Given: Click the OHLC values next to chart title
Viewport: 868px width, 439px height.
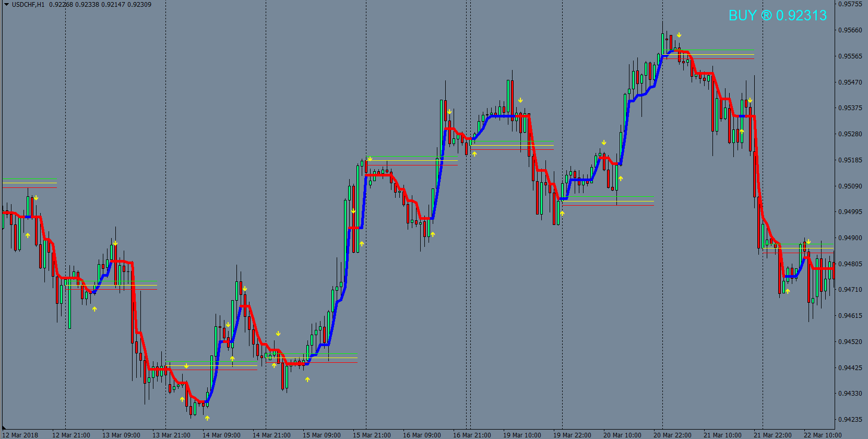Looking at the screenshot, I should (100, 5).
